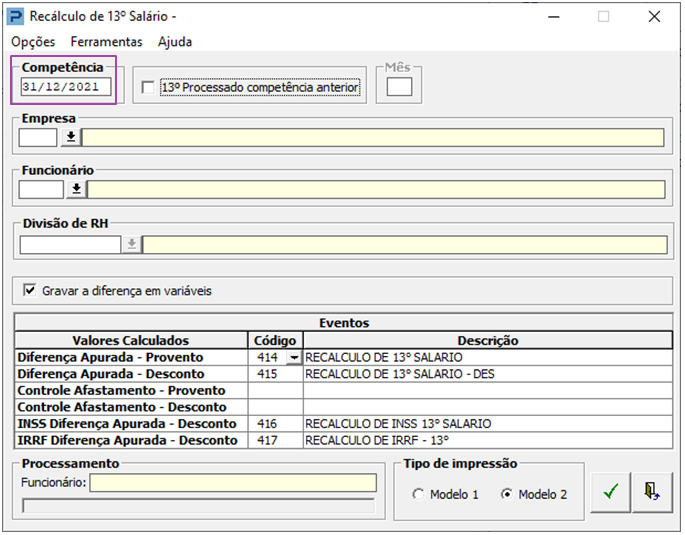The width and height of the screenshot is (685, 535).
Task: Open the Ajuda menu
Action: (175, 42)
